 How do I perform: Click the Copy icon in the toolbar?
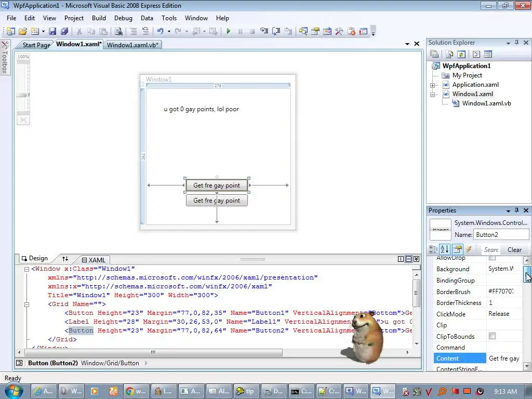(91, 32)
